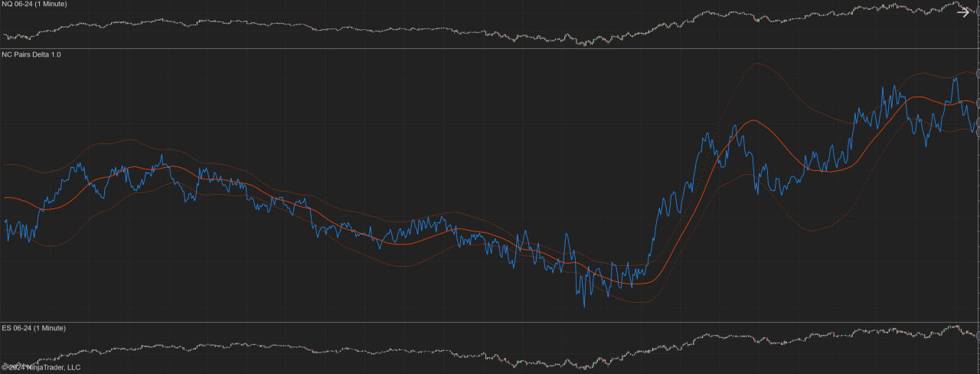This screenshot has height=374, width=980.
Task: Click divider between Pairs Delta and ES panels
Action: click(x=490, y=323)
